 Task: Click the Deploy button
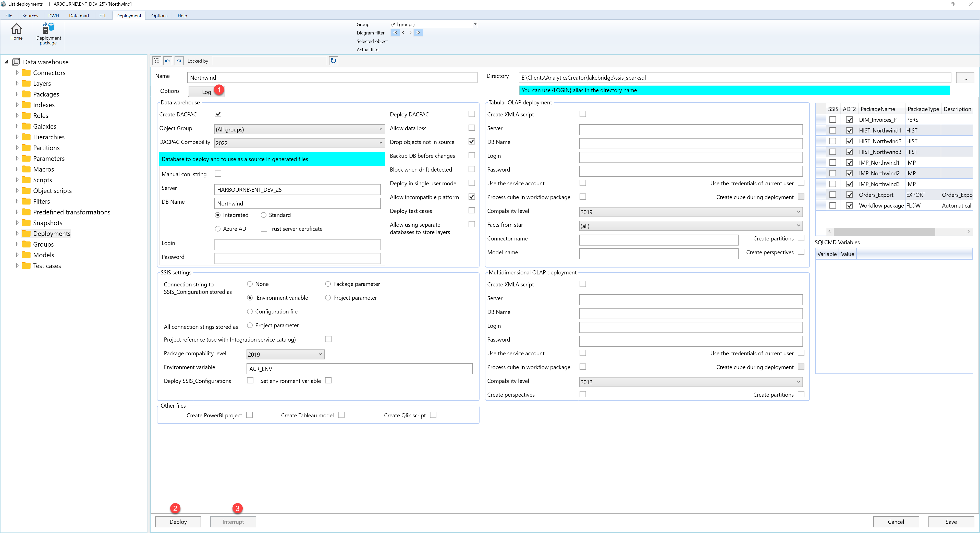178,522
